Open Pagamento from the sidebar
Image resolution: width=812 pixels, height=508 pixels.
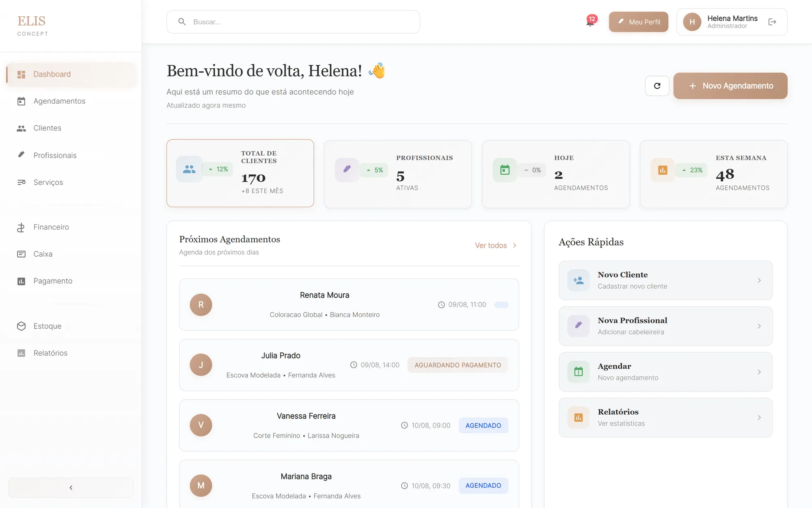click(71, 281)
